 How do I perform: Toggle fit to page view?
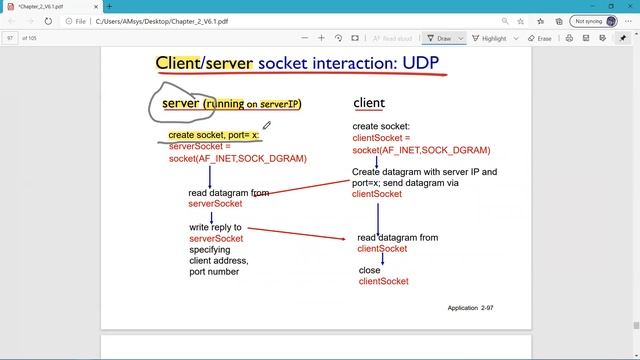[355, 38]
